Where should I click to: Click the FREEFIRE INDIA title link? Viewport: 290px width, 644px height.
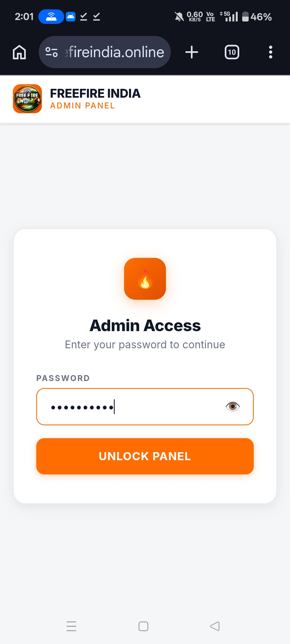coord(95,93)
